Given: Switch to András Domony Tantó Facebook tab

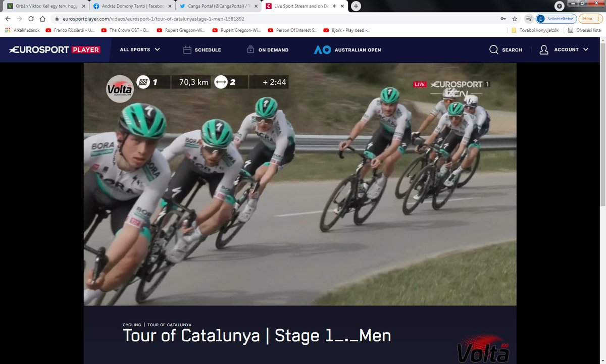Looking at the screenshot, I should [x=131, y=7].
